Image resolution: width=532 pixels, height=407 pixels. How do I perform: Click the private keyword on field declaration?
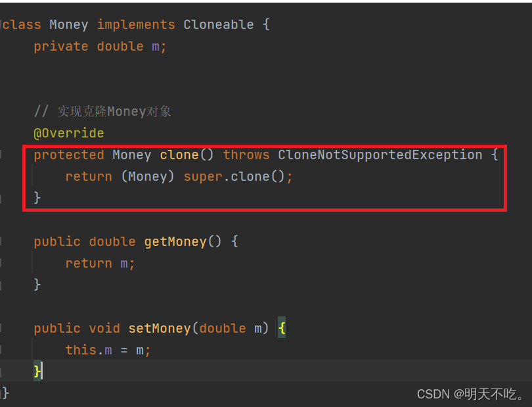click(61, 46)
